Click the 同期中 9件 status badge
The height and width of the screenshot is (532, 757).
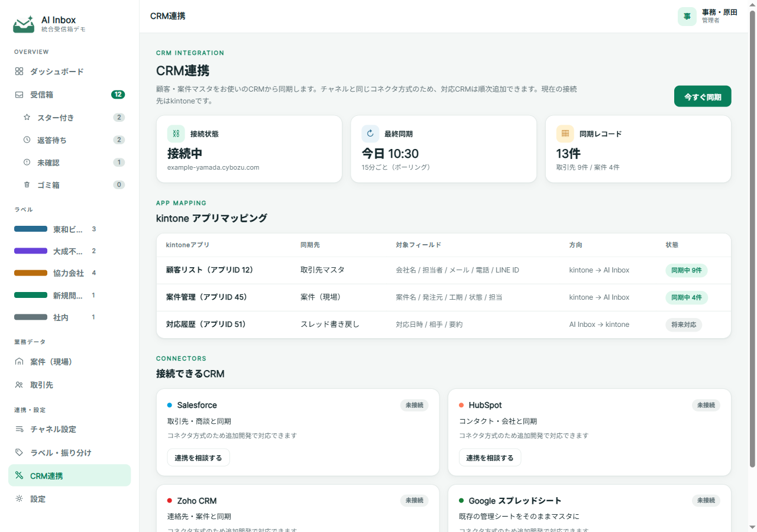tap(687, 270)
